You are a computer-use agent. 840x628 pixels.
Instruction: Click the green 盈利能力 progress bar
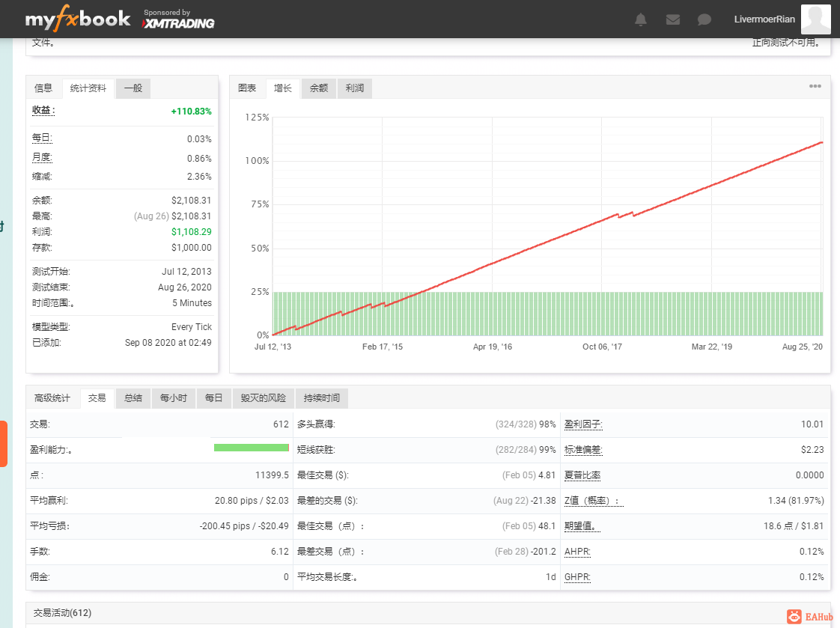(x=252, y=448)
